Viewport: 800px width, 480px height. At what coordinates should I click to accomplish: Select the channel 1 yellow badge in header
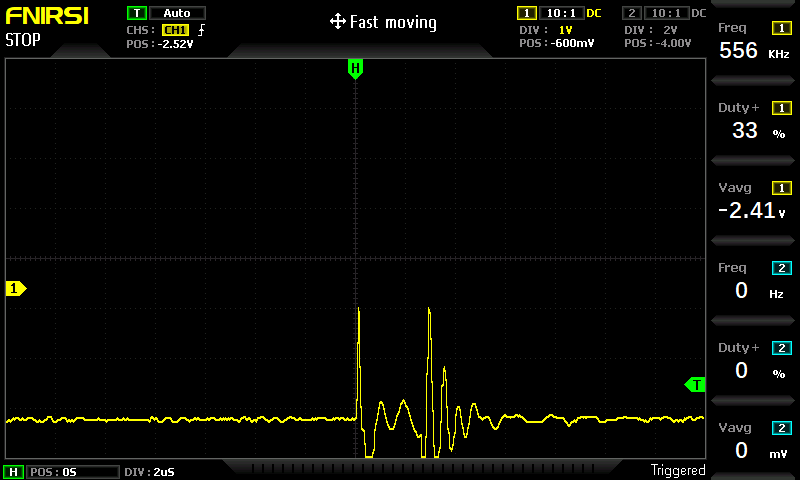[x=527, y=13]
